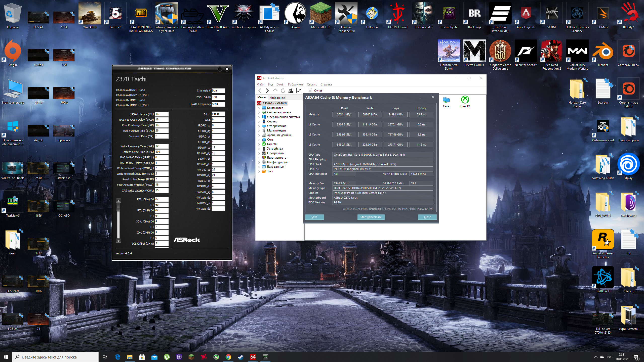Click the Steam icon in the taskbar

[240, 357]
